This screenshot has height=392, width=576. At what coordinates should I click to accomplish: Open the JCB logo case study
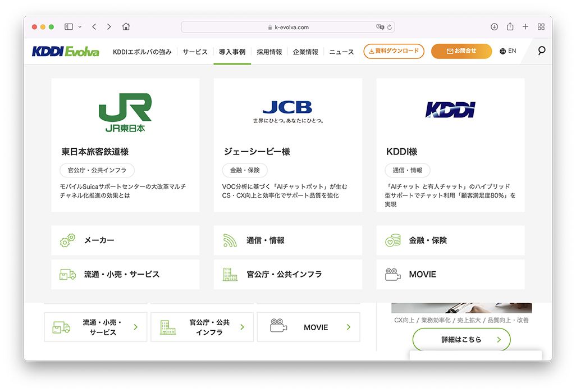click(287, 111)
